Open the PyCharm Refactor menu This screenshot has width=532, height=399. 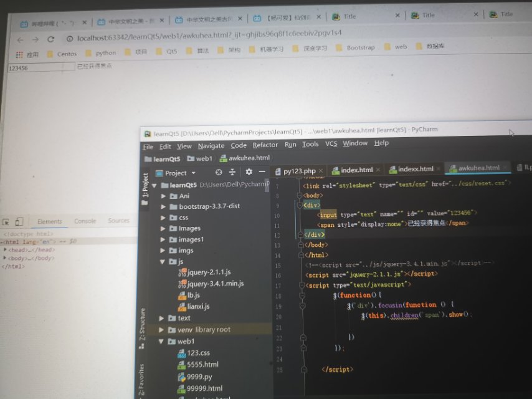click(265, 145)
